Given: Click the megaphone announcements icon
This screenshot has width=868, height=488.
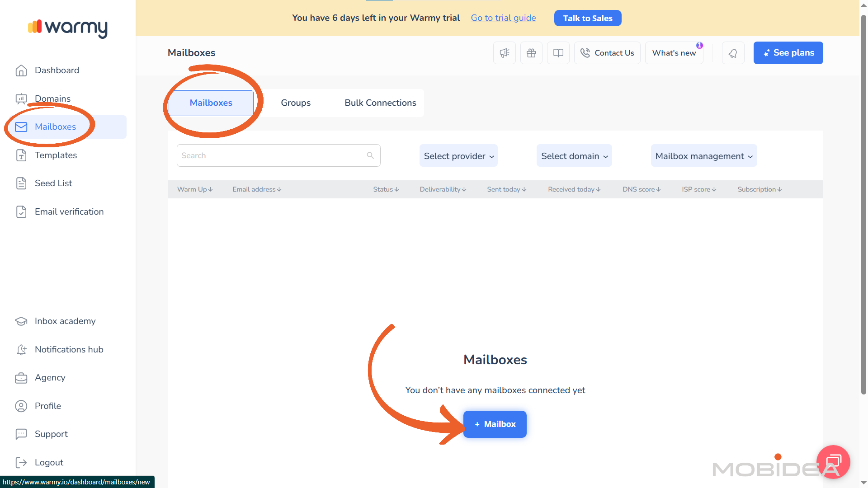Looking at the screenshot, I should pyautogui.click(x=505, y=53).
